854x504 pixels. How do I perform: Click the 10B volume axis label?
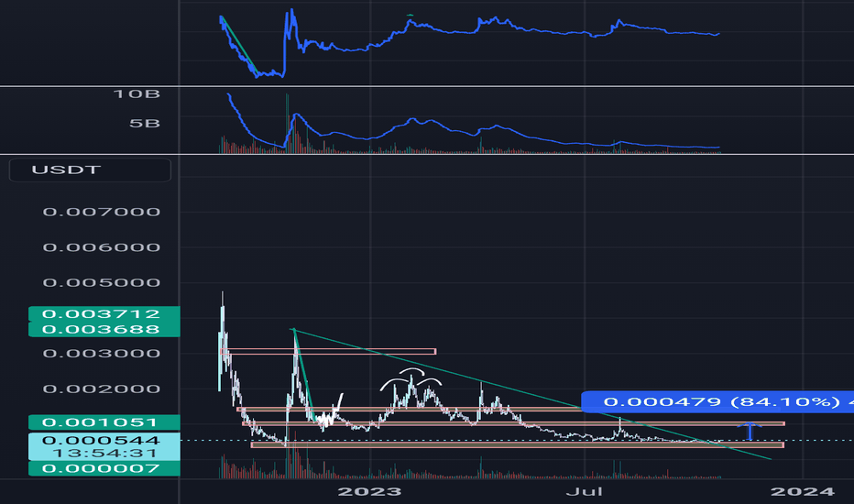[137, 94]
